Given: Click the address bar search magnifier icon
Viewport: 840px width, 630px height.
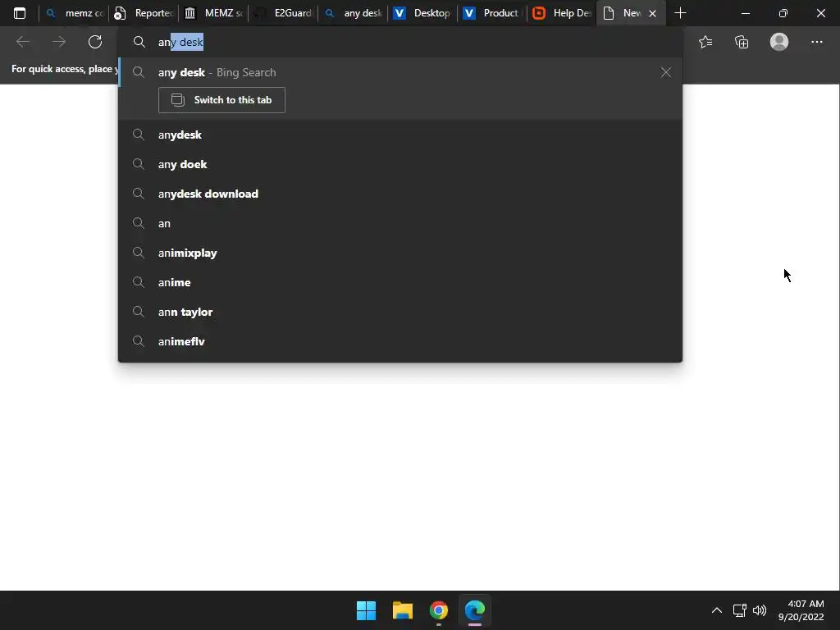Looking at the screenshot, I should (x=139, y=42).
